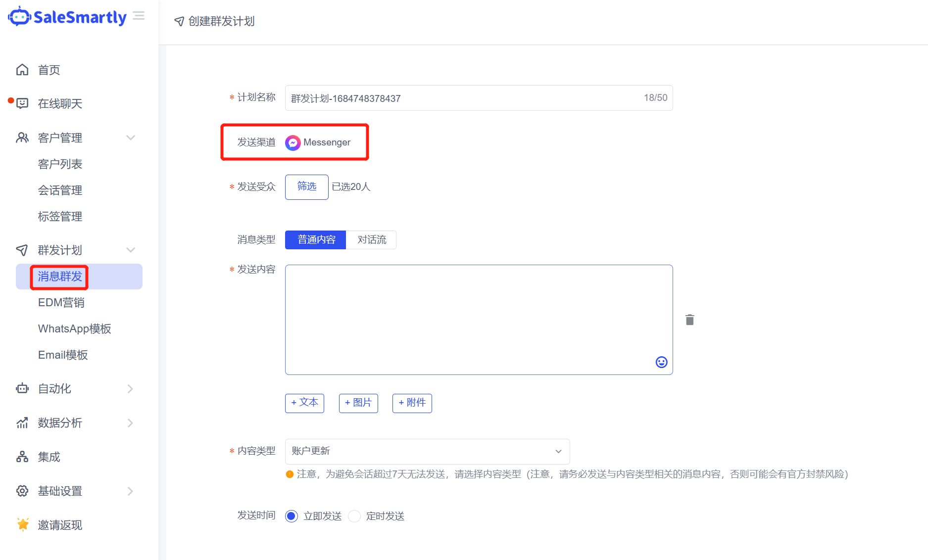Screen dimensions: 928x560
Task: Click the 筛选 audience filter button
Action: pos(306,187)
